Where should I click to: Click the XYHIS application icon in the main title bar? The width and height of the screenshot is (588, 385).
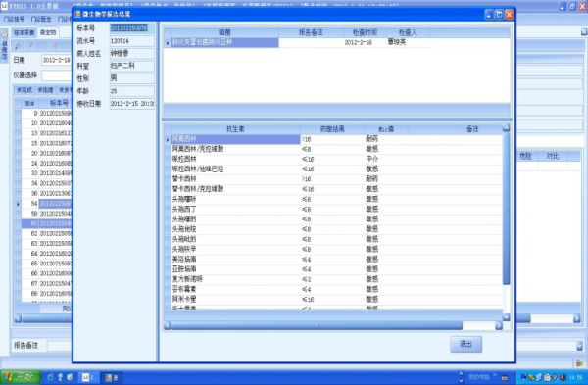click(x=4, y=6)
